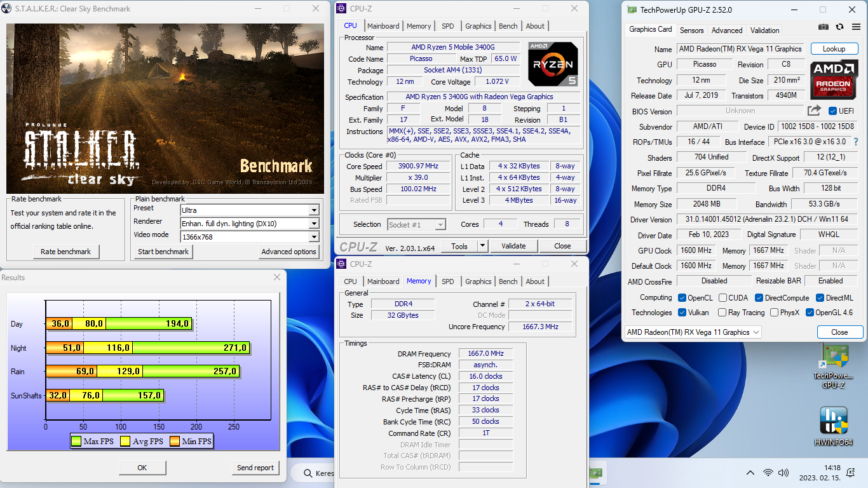
Task: Click the DRAM Frequency 1667.0 MHz value
Action: pyautogui.click(x=485, y=354)
